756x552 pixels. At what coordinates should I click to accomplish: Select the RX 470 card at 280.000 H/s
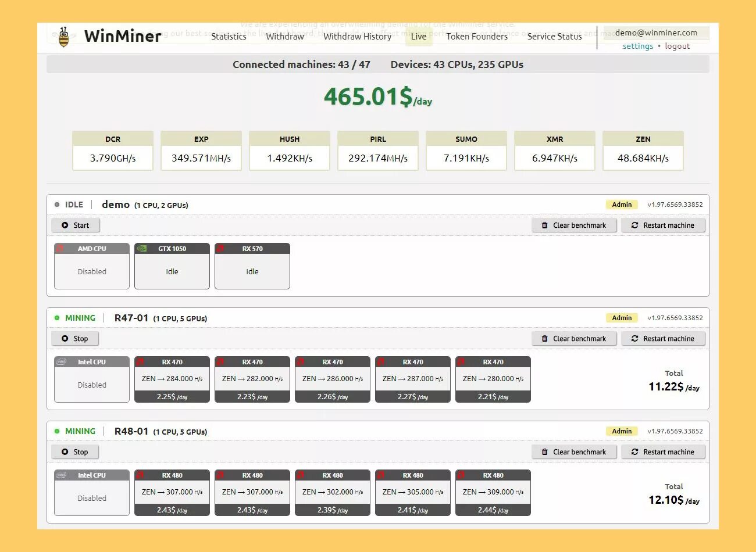(493, 379)
